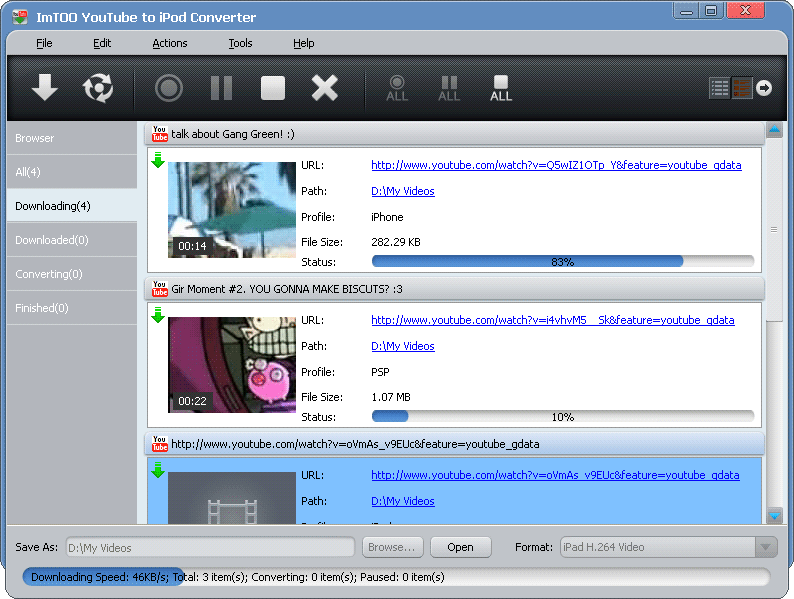Screen dimensions: 794x599
Task: Click the Start ALL toolbar icon
Action: [397, 89]
